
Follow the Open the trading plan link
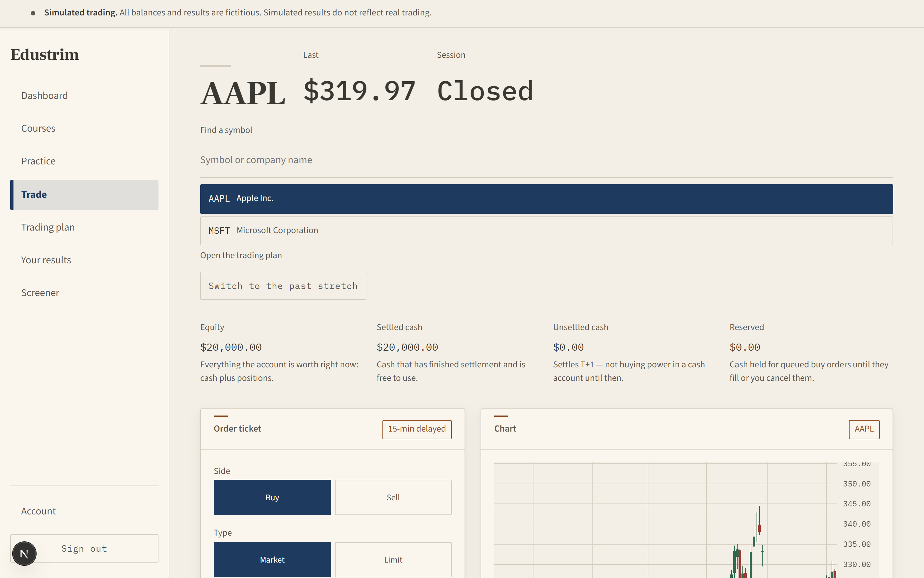(x=241, y=255)
